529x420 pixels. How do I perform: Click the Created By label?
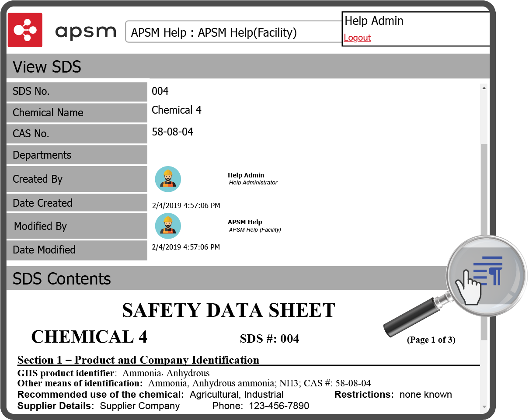(x=38, y=179)
